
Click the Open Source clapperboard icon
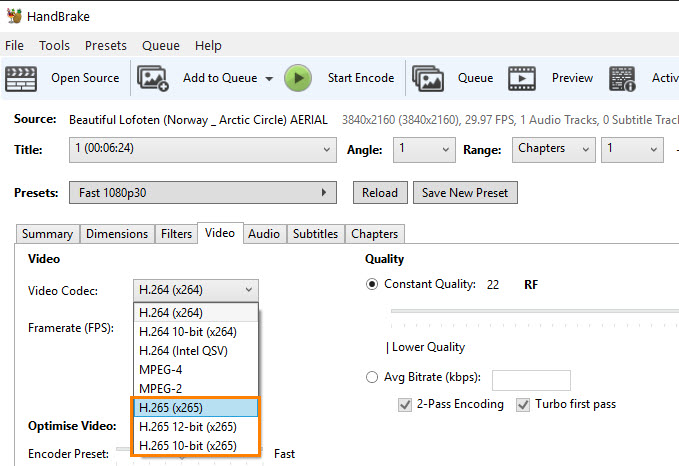pyautogui.click(x=21, y=78)
